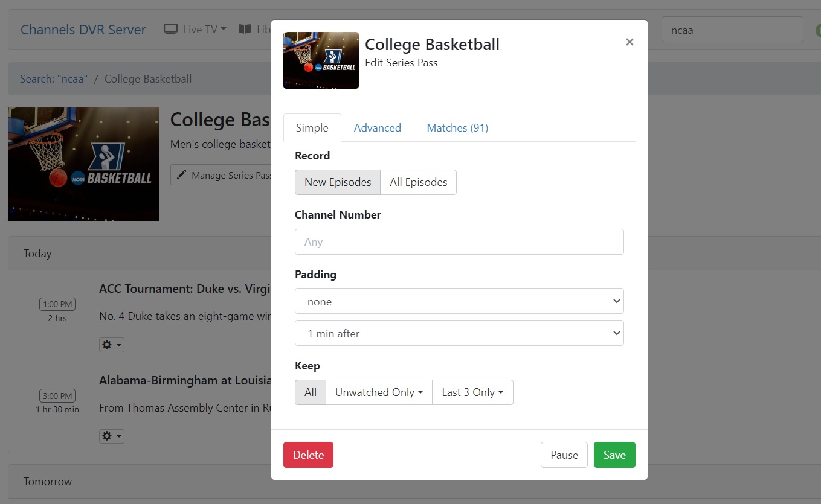
Task: Click the Library book icon in navbar
Action: (245, 29)
